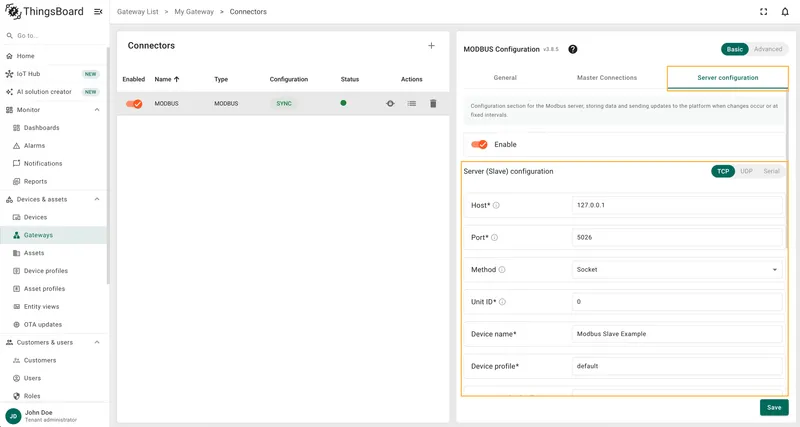Viewport: 800px width, 427px height.
Task: Click Device profiles icon
Action: 16,271
